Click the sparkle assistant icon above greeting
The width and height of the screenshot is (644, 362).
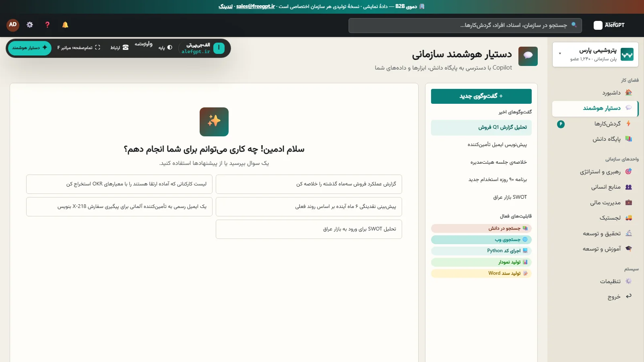(x=214, y=122)
